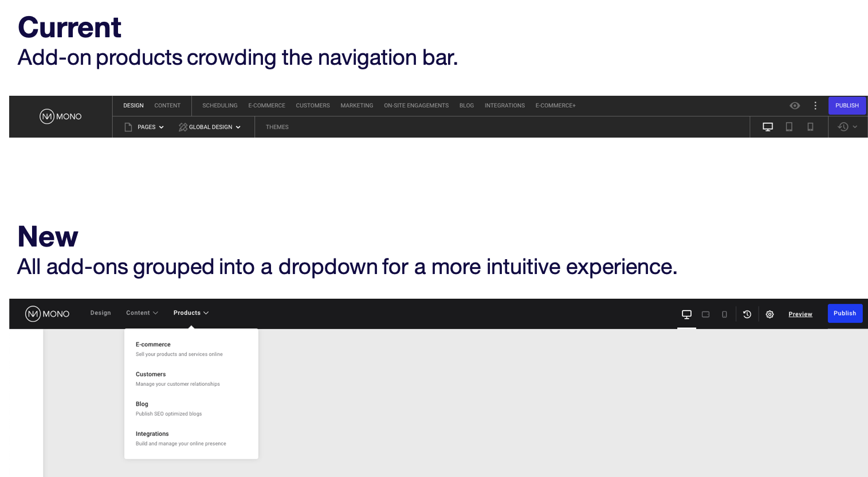Switch to the uppercase DESIGN tab

(x=133, y=105)
